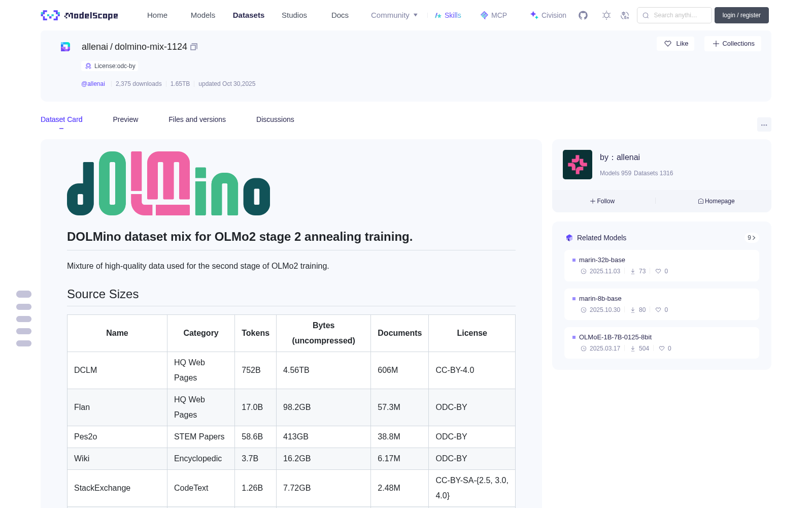Screen dimensions: 812x508
Task: Click the MCP diamond icon
Action: (x=484, y=15)
